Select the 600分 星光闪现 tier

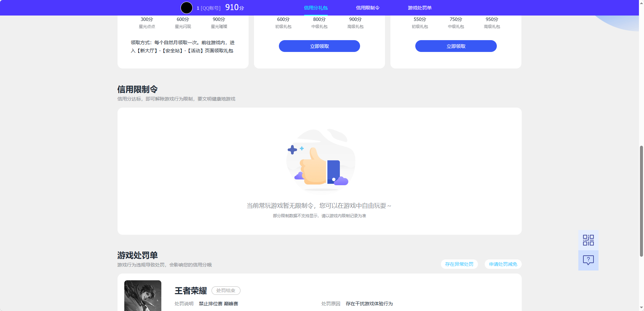point(183,23)
